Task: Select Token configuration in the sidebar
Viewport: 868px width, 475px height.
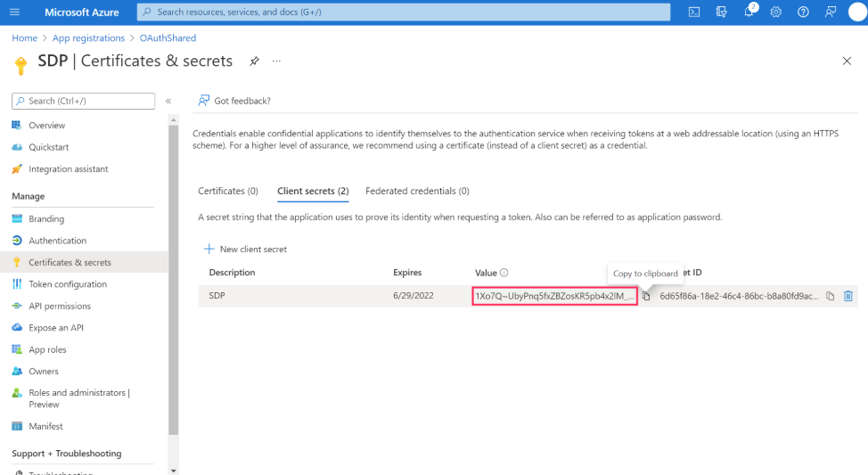Action: [x=68, y=284]
